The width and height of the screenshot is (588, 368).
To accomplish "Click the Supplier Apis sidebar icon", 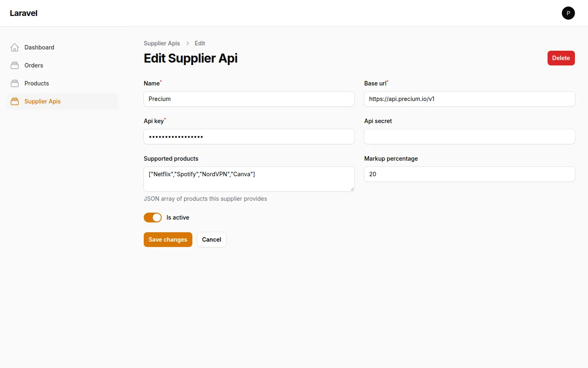I will pyautogui.click(x=15, y=101).
